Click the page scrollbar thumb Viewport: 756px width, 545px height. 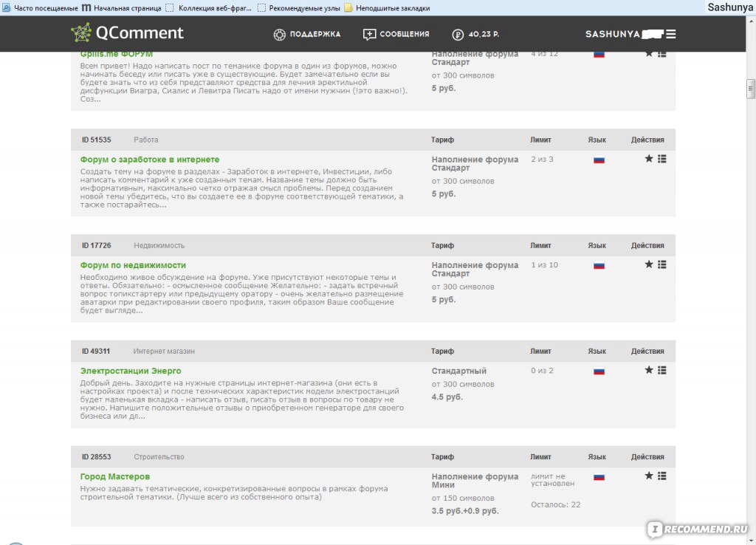point(751,89)
